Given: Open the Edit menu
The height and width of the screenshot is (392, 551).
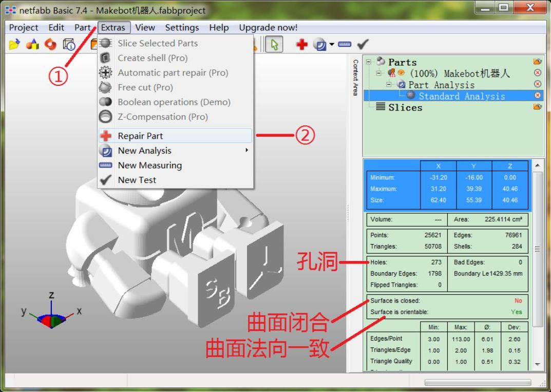Looking at the screenshot, I should (56, 27).
